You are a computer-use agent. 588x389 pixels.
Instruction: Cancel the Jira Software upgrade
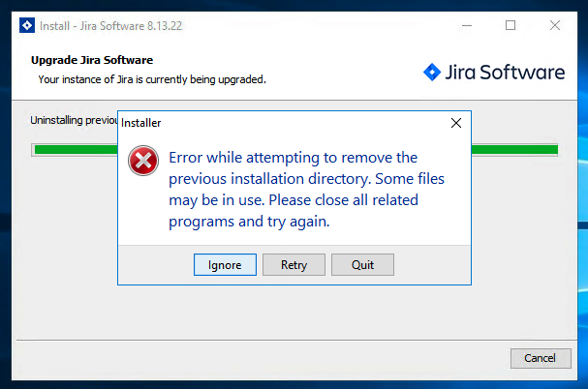click(541, 358)
